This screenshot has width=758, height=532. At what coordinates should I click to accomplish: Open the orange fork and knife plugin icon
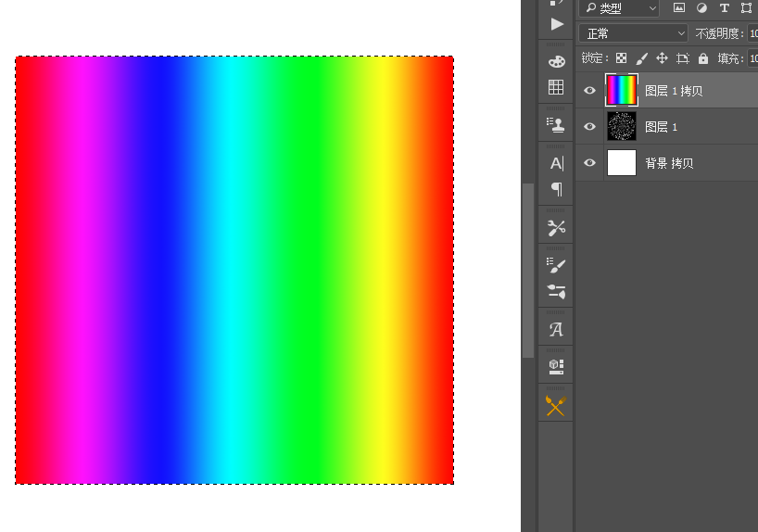coord(556,406)
